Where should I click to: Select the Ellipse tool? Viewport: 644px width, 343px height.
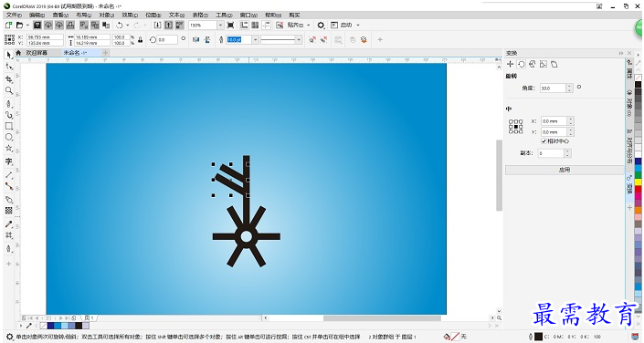8,137
